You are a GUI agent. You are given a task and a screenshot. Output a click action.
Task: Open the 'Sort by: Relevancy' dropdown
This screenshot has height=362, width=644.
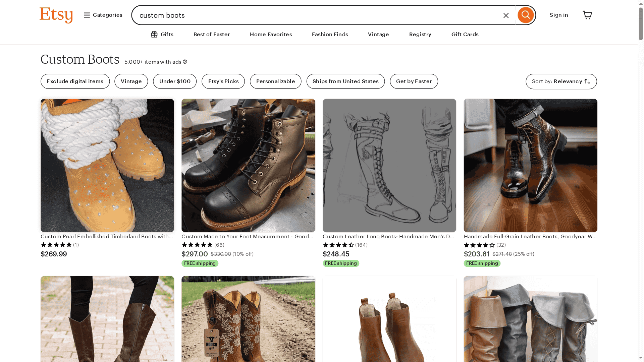(561, 81)
